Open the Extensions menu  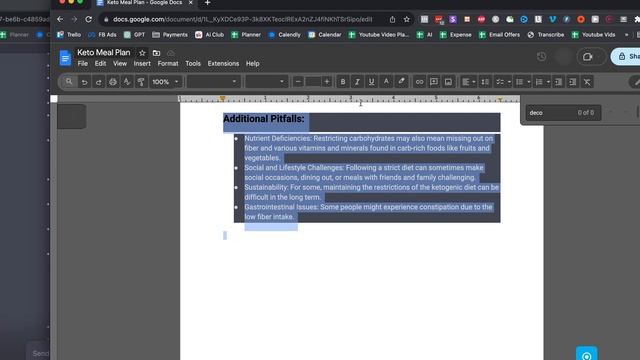(x=223, y=64)
